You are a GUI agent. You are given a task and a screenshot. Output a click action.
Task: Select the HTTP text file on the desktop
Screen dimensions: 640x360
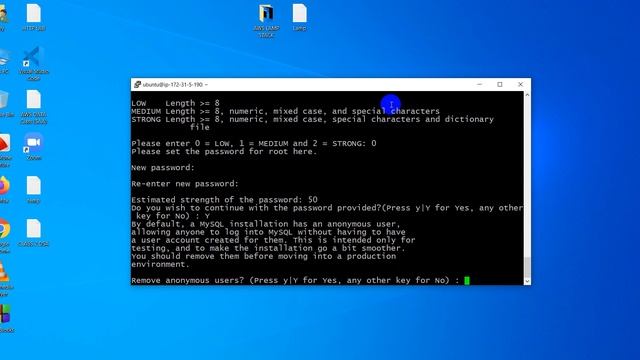[33, 17]
